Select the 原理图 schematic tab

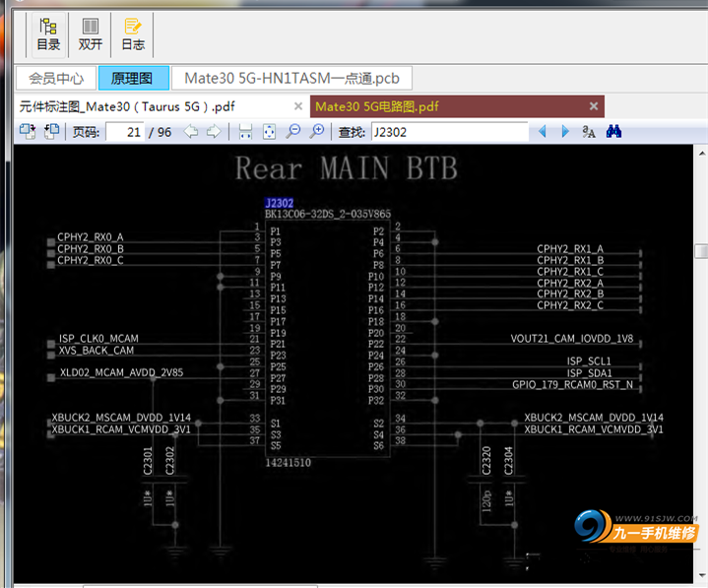tap(134, 78)
